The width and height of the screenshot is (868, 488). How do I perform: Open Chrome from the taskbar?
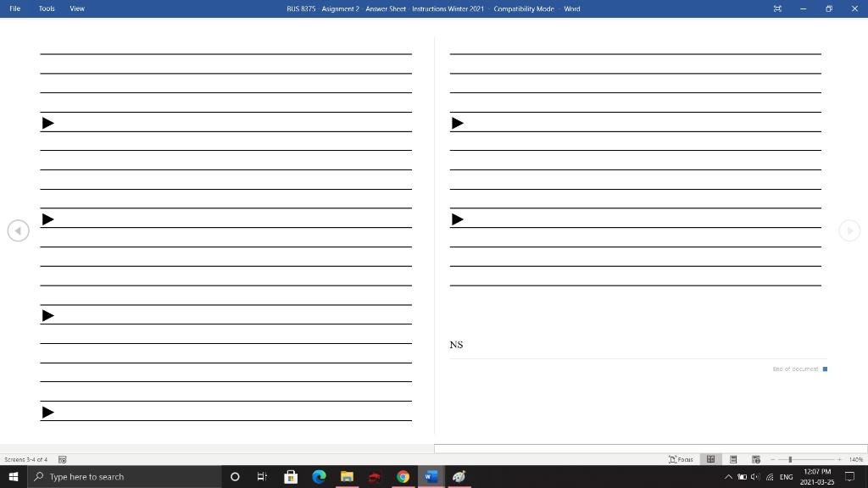tap(403, 477)
